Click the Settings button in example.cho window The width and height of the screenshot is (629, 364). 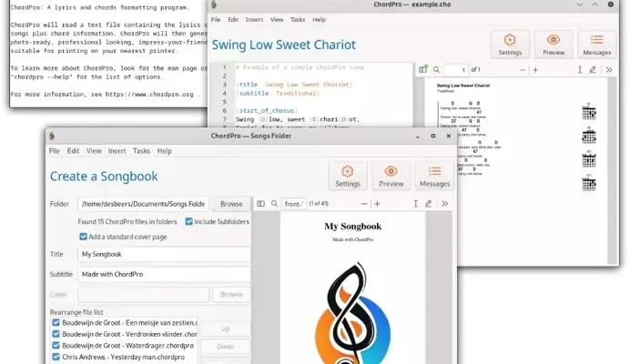[x=509, y=44]
